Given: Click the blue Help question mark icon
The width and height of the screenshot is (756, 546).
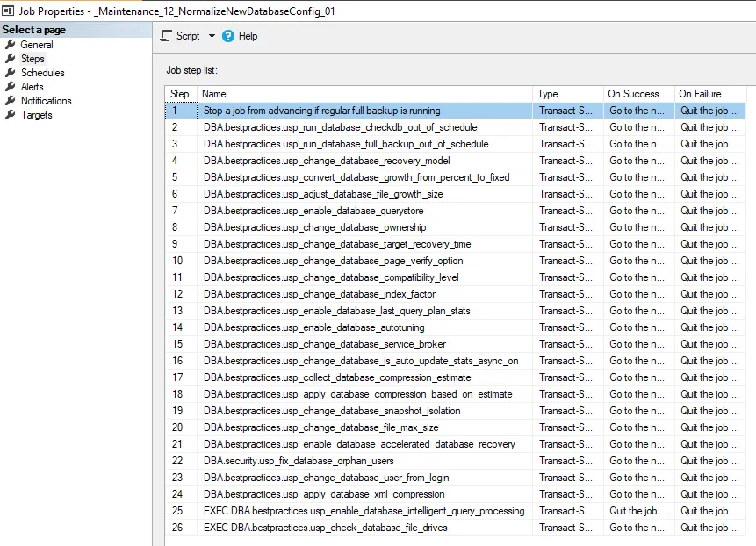Looking at the screenshot, I should click(227, 36).
